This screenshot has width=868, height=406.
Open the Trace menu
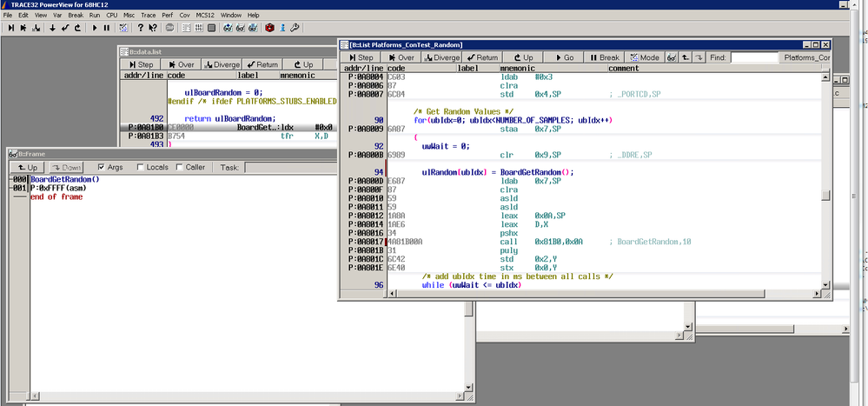click(x=149, y=15)
